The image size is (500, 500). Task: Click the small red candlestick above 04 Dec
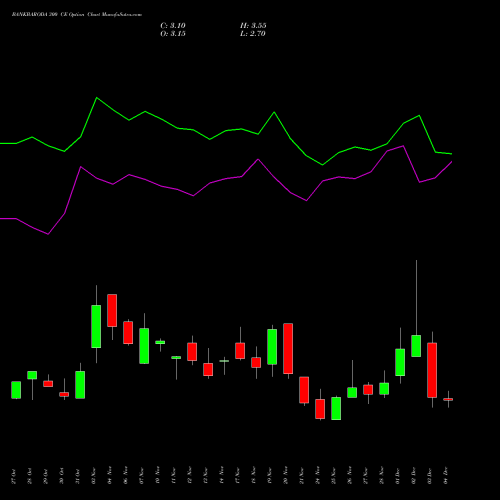448,399
